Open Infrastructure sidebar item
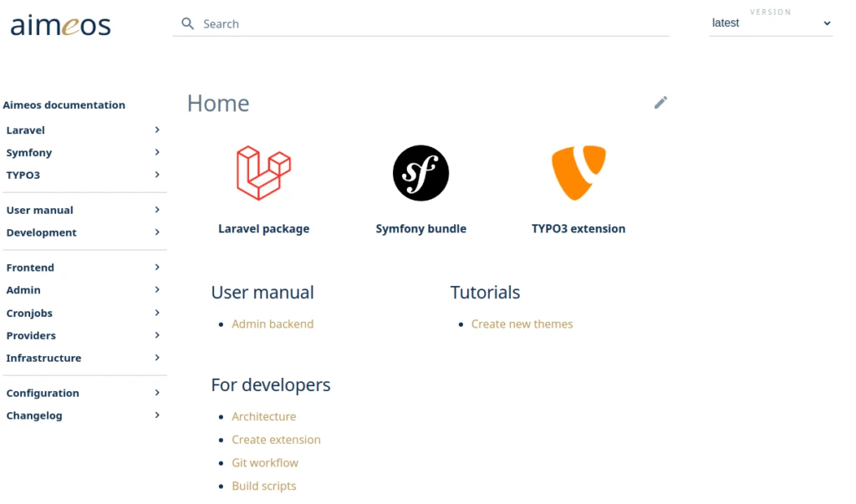Screen dimensions: 856x504 click(43, 358)
